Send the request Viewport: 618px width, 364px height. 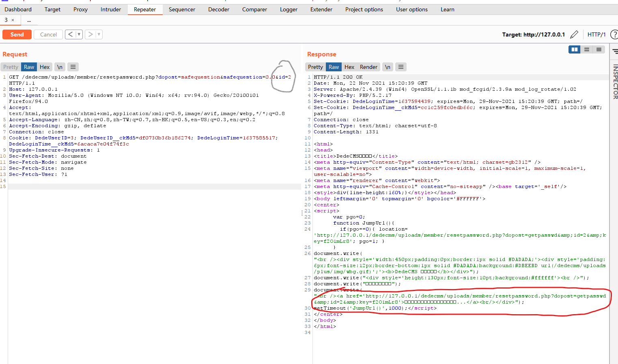17,34
